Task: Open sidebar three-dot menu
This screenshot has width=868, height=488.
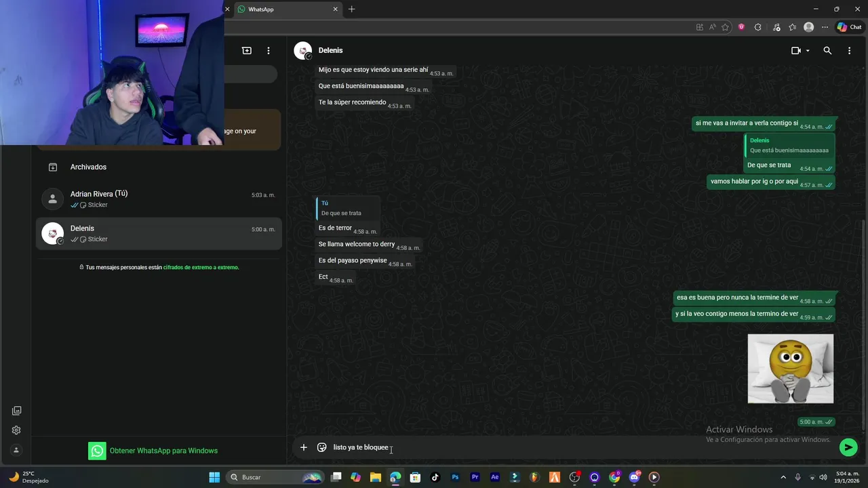Action: point(269,51)
